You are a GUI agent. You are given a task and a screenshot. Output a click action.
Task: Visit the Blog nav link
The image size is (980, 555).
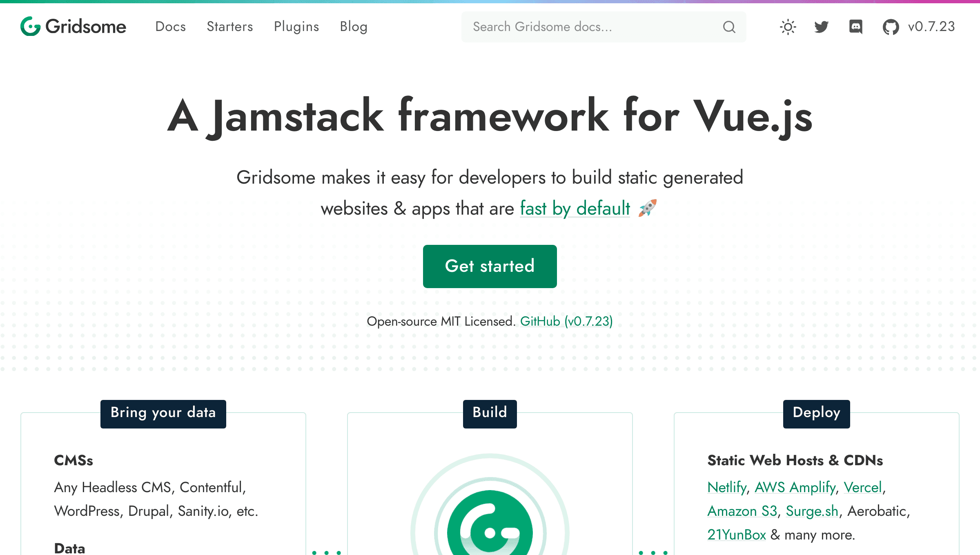[x=354, y=27]
